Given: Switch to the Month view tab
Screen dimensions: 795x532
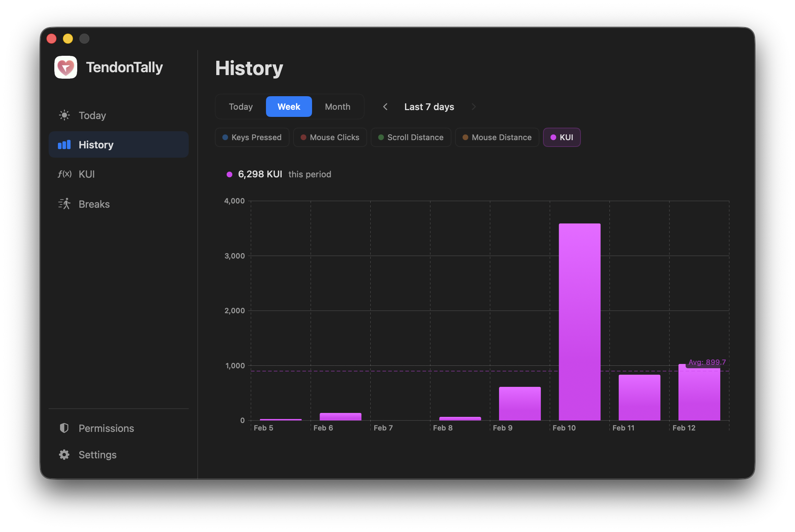Looking at the screenshot, I should pos(337,107).
